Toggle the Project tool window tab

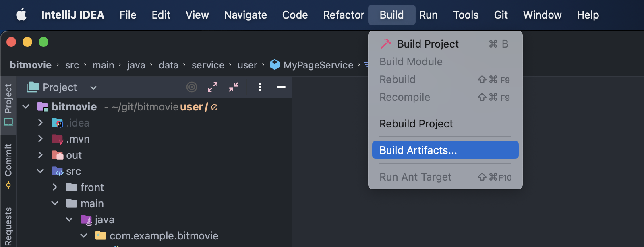pyautogui.click(x=8, y=104)
